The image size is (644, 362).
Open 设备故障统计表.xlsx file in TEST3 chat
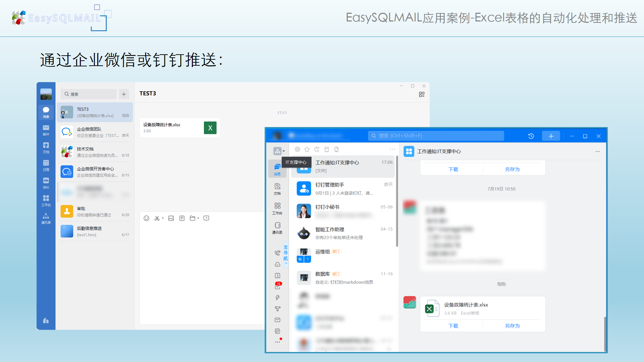[180, 128]
